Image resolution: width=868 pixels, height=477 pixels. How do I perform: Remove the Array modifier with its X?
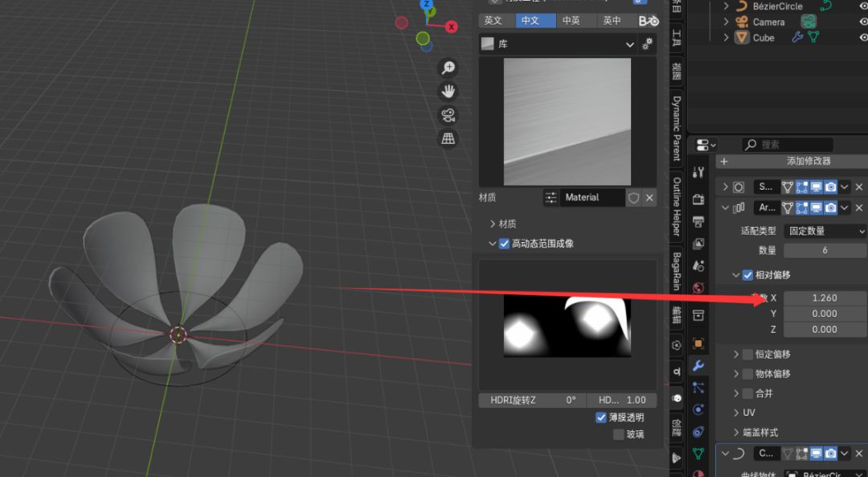pyautogui.click(x=858, y=208)
